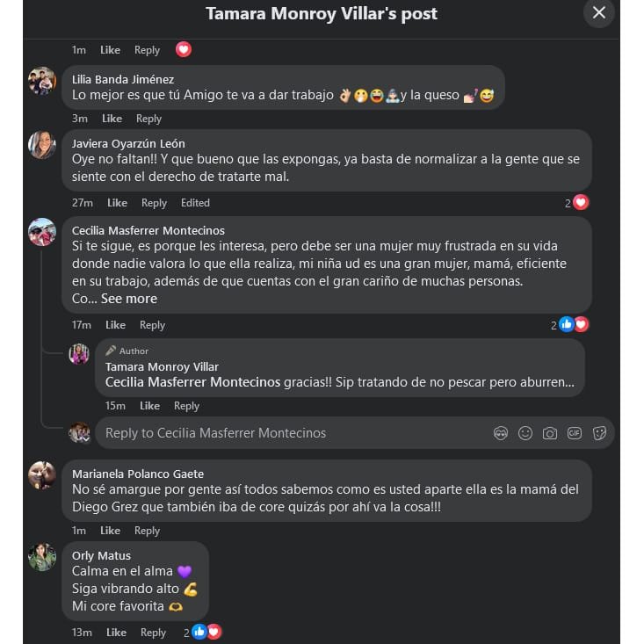The height and width of the screenshot is (644, 644).
Task: Like Orly Matus's comment
Action: [x=116, y=633]
